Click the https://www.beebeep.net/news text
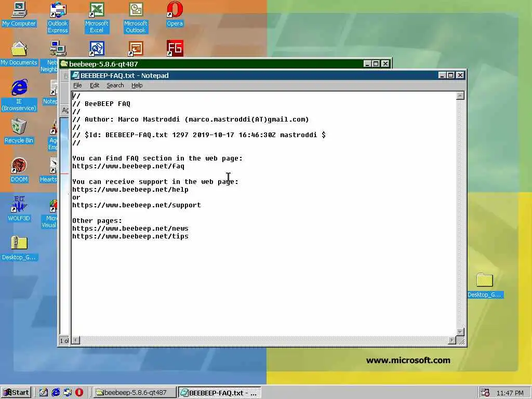Viewport: 532px width, 399px height. [130, 229]
